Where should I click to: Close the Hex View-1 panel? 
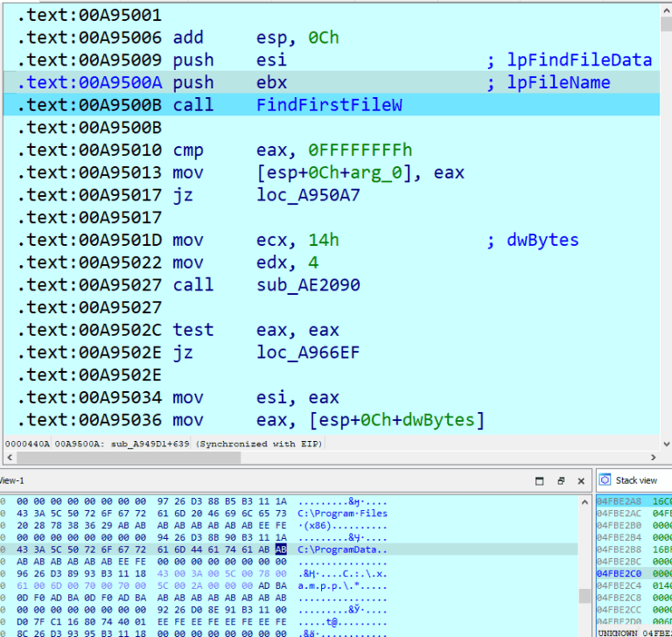coord(583,480)
